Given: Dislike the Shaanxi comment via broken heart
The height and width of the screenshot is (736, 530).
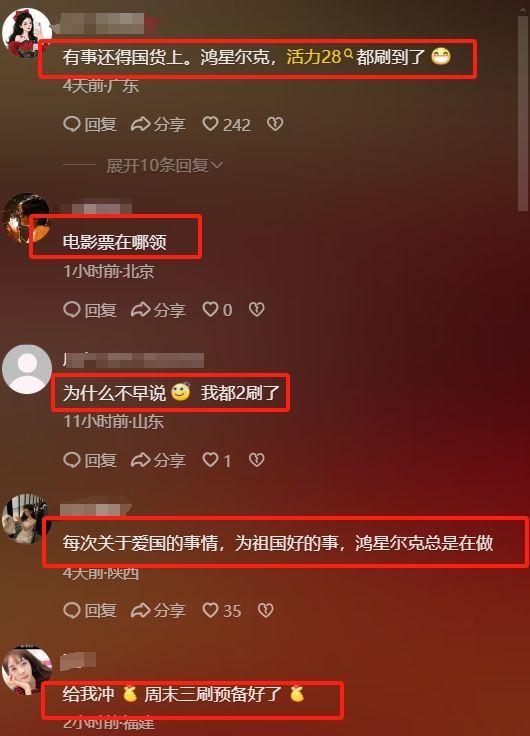Looking at the screenshot, I should 266,610.
